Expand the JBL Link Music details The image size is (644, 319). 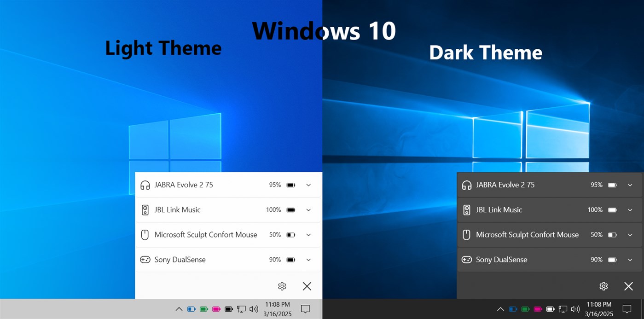pos(308,210)
